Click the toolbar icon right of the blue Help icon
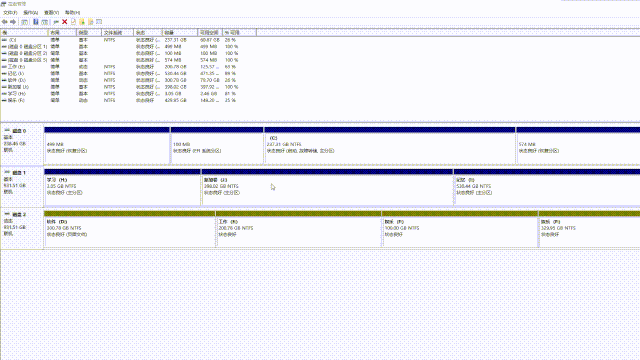Image resolution: width=640 pixels, height=360 pixels. 44,22
